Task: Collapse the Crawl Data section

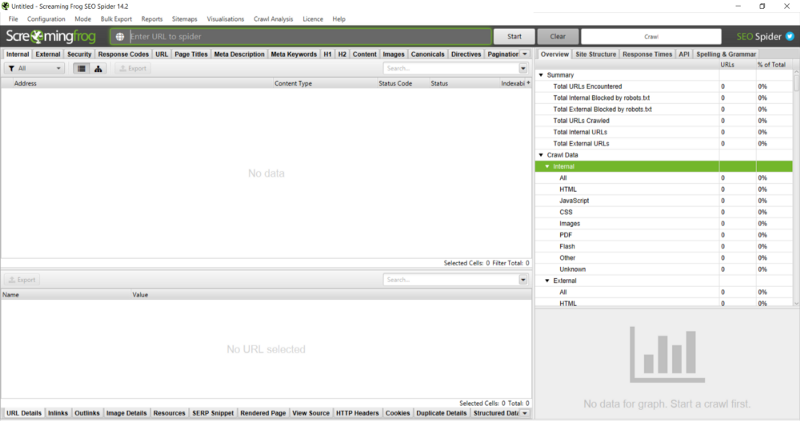Action: [541, 155]
